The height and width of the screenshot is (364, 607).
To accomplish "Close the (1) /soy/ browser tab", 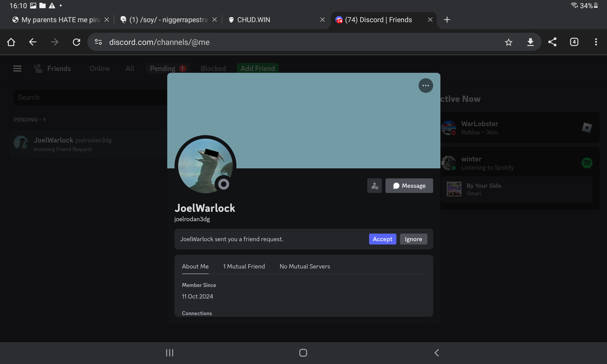I will pyautogui.click(x=215, y=20).
